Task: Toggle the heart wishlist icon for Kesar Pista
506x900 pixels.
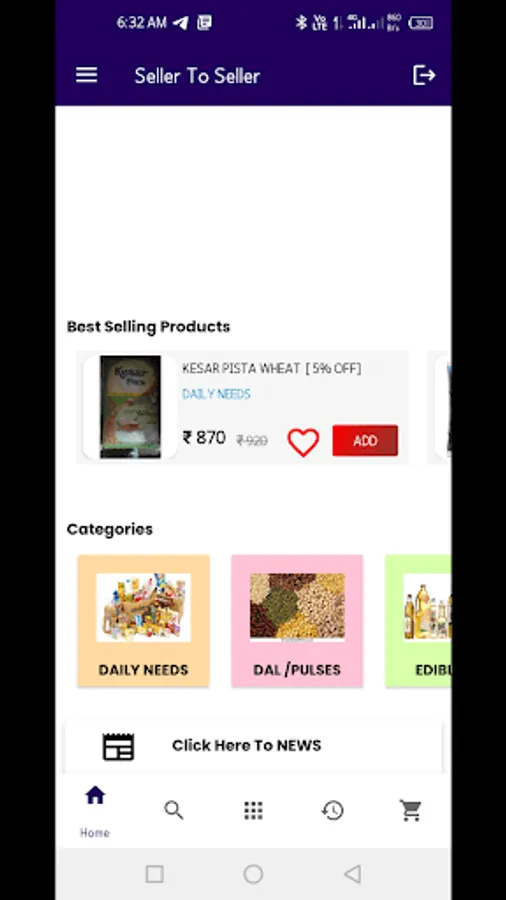Action: click(303, 442)
